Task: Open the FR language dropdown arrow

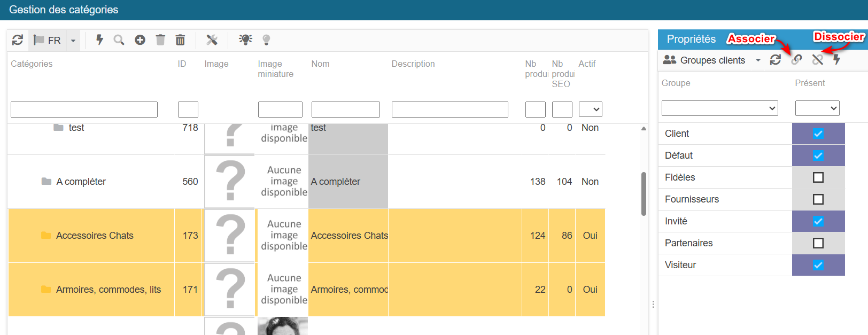Action: 73,41
